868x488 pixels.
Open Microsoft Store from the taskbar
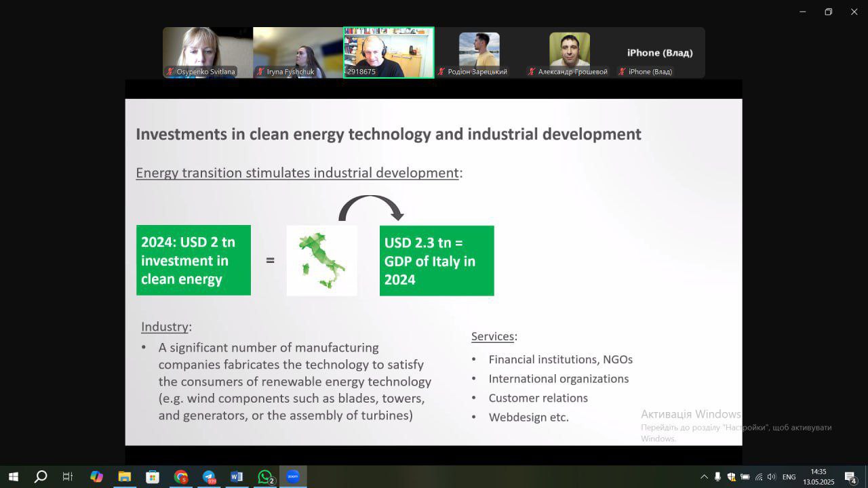click(153, 476)
